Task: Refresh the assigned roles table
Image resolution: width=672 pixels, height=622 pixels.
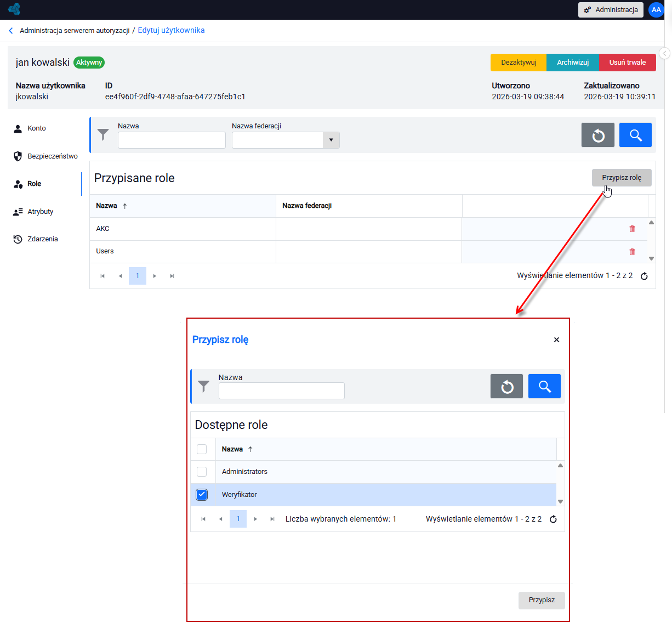Action: [x=644, y=276]
